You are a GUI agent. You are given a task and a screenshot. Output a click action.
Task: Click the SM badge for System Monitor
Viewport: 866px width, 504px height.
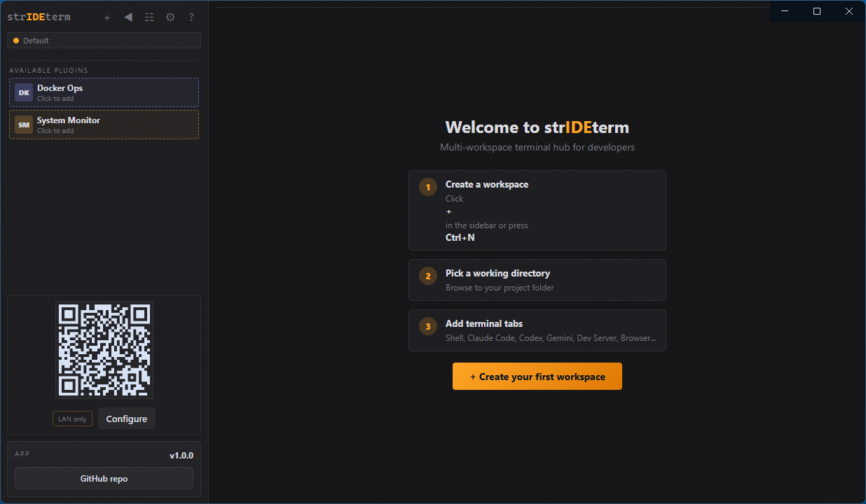(23, 125)
